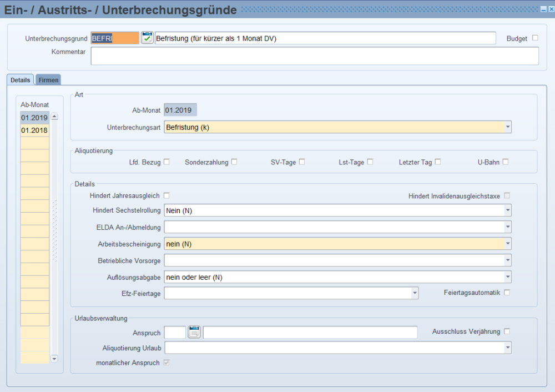The image size is (555, 392).
Task: Close the Unterbrechungsgründe window
Action: [x=552, y=9]
